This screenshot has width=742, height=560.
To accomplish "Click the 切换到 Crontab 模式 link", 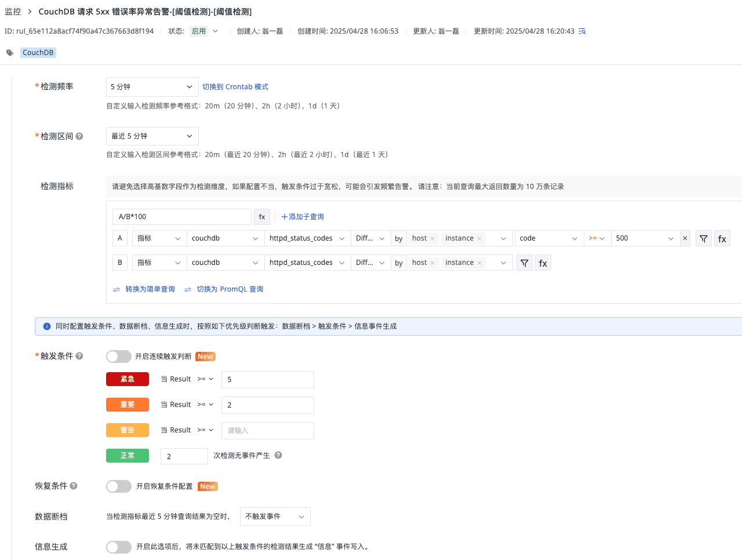I will pyautogui.click(x=235, y=87).
